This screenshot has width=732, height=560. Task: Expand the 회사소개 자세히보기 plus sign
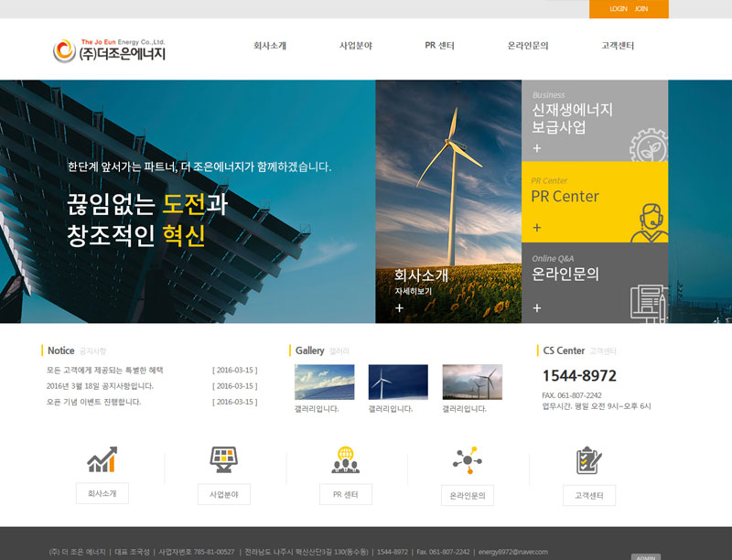point(399,308)
